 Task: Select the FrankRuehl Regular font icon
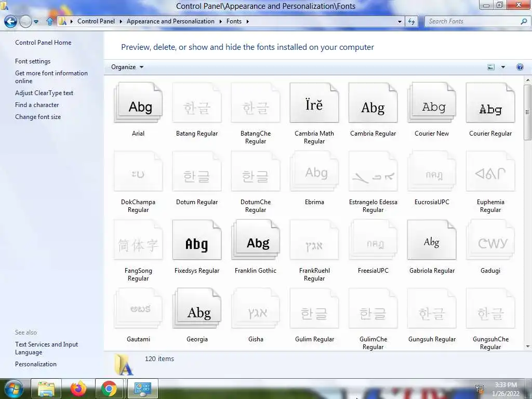point(314,240)
